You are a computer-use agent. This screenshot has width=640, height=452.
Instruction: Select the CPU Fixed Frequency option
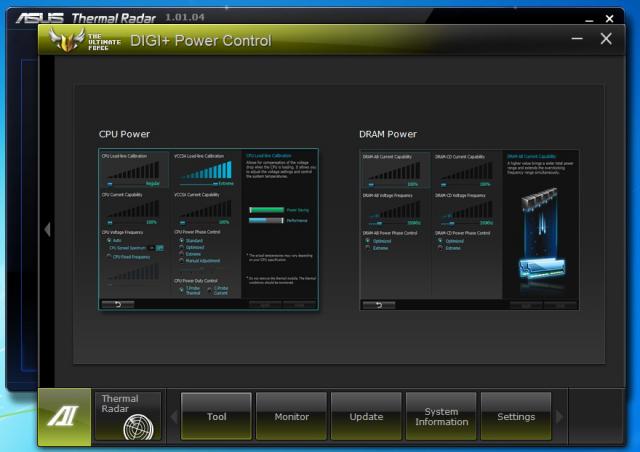109,257
